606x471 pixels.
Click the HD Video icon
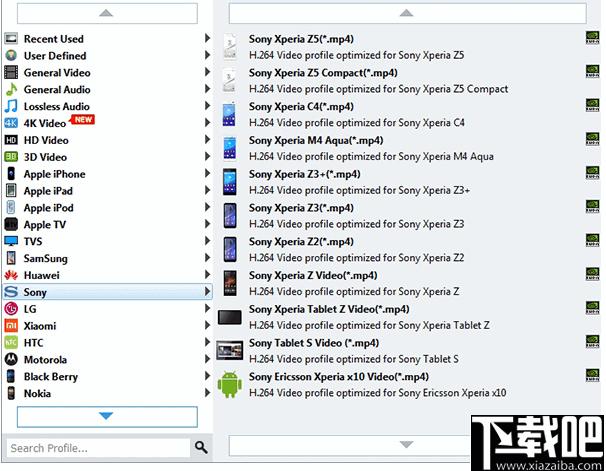click(x=11, y=140)
